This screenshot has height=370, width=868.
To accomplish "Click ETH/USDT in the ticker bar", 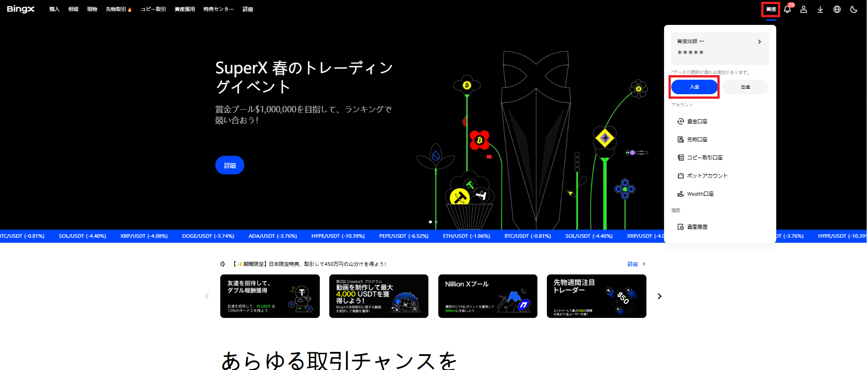I will click(x=466, y=236).
